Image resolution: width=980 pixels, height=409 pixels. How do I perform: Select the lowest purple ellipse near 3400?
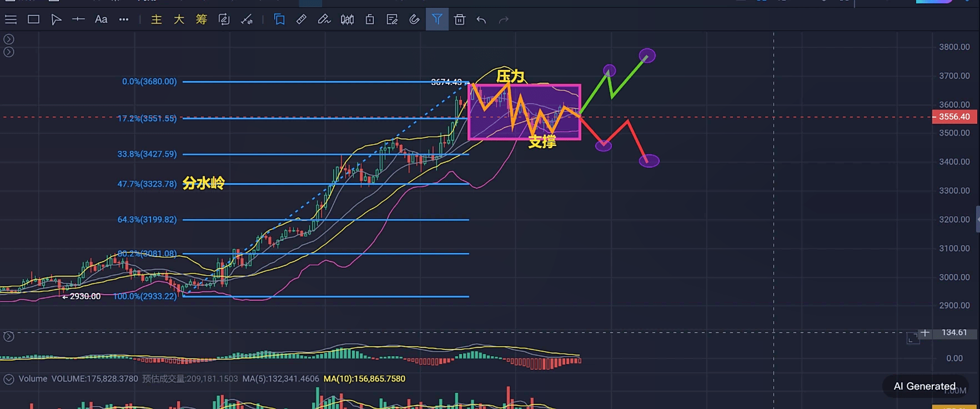(649, 161)
